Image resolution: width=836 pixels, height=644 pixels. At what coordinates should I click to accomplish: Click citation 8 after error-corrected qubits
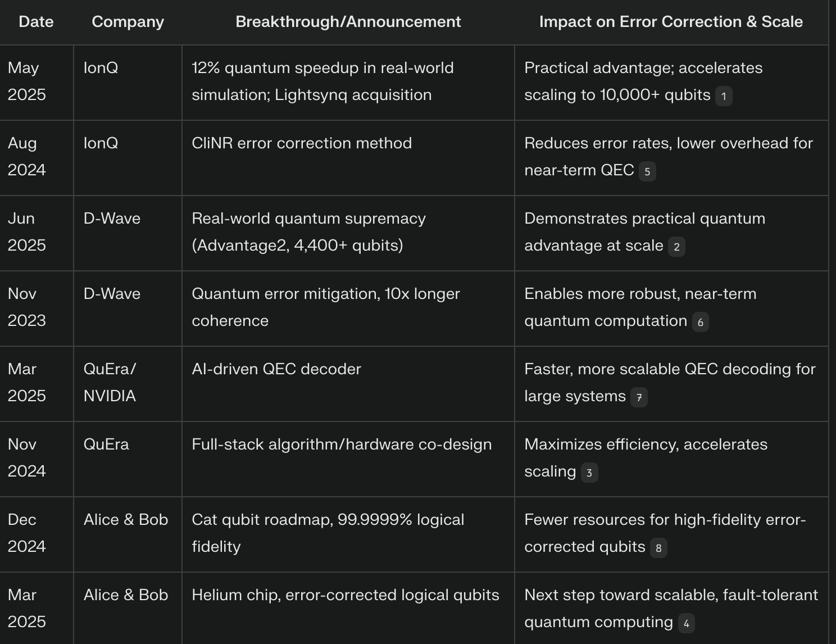(658, 548)
